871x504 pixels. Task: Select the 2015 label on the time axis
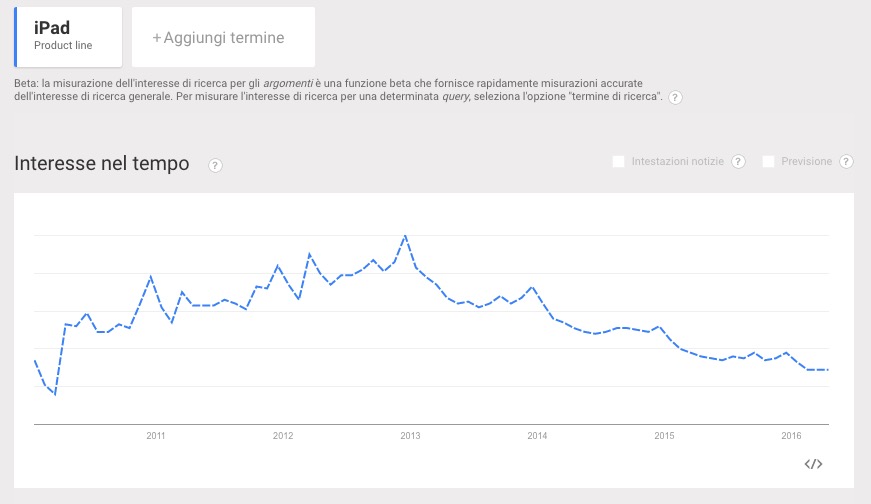(x=664, y=435)
